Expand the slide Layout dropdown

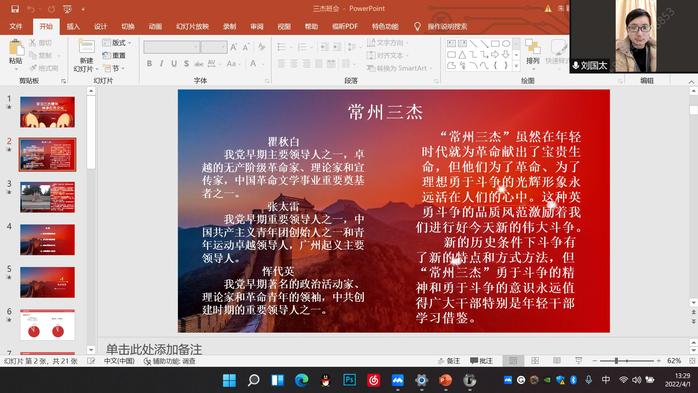pos(117,43)
